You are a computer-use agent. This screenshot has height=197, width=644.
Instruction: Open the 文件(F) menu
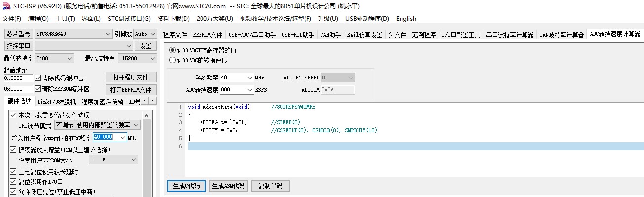(x=12, y=19)
